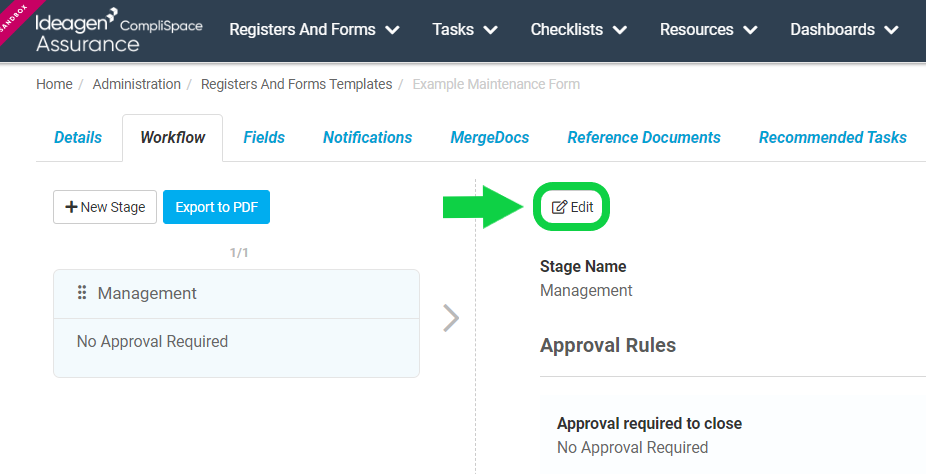Open the Recommended Tasks tab
Viewport: 926px width, 474px height.
coord(833,138)
